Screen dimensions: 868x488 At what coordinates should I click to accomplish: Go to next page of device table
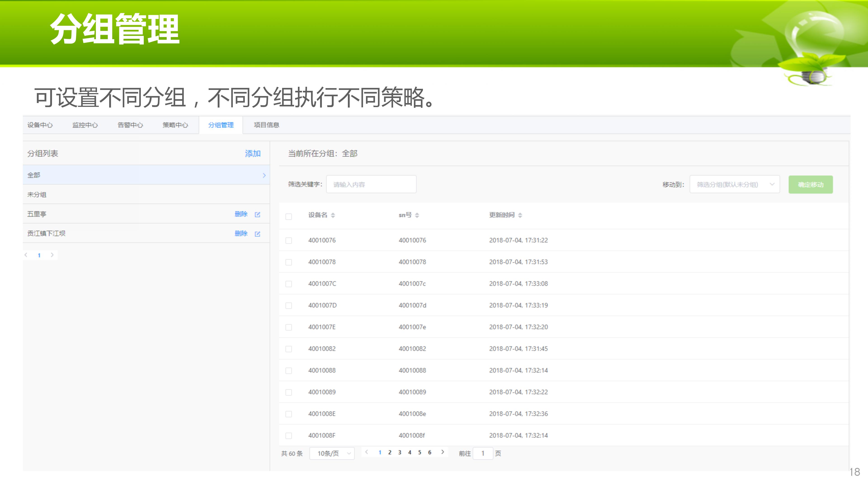(442, 452)
